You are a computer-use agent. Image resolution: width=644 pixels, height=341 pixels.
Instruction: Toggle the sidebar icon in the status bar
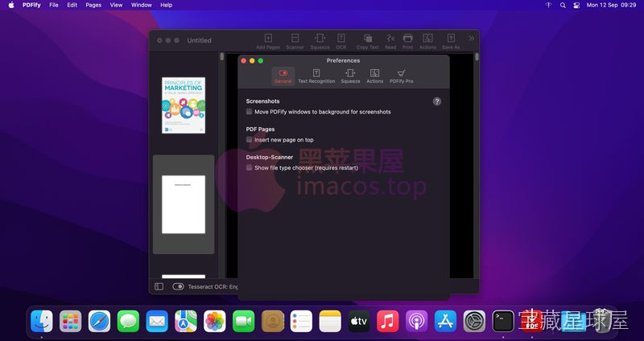pos(159,286)
